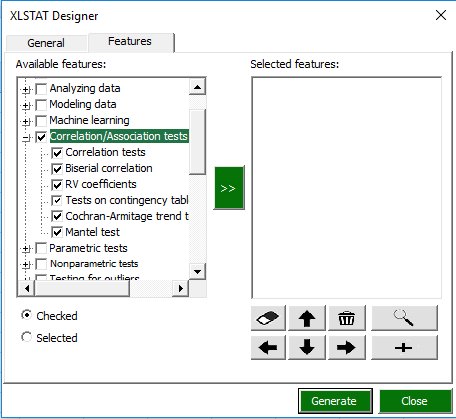Add checked features with >> button
Screen dimensions: 456x419
point(229,188)
